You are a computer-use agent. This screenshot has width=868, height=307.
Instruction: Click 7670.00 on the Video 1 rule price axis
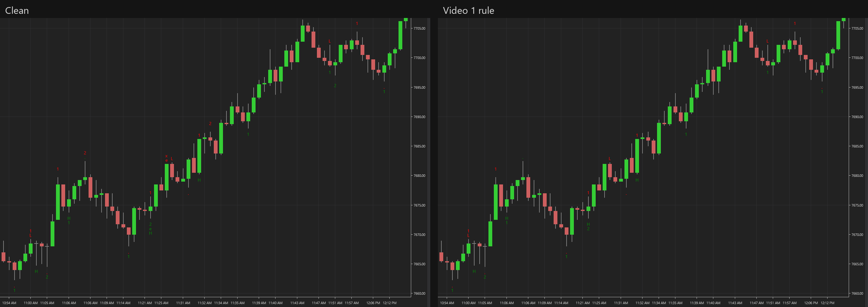(857, 235)
